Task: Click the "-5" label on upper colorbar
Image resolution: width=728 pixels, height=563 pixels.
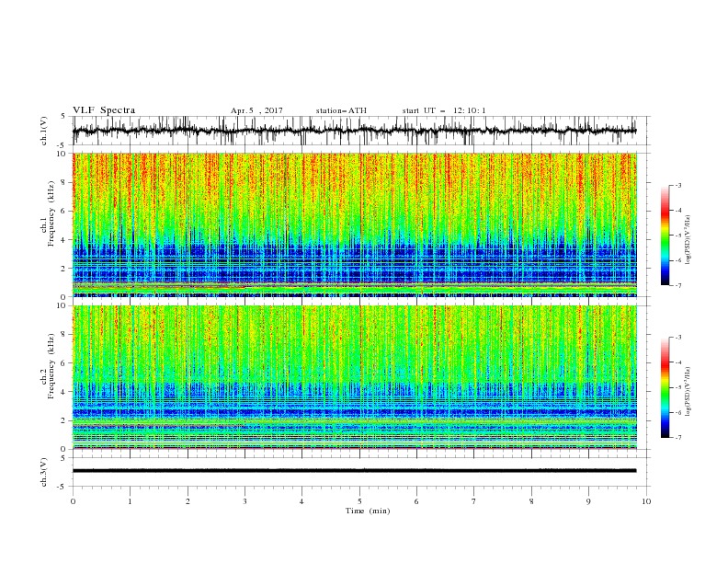Action: [x=677, y=236]
